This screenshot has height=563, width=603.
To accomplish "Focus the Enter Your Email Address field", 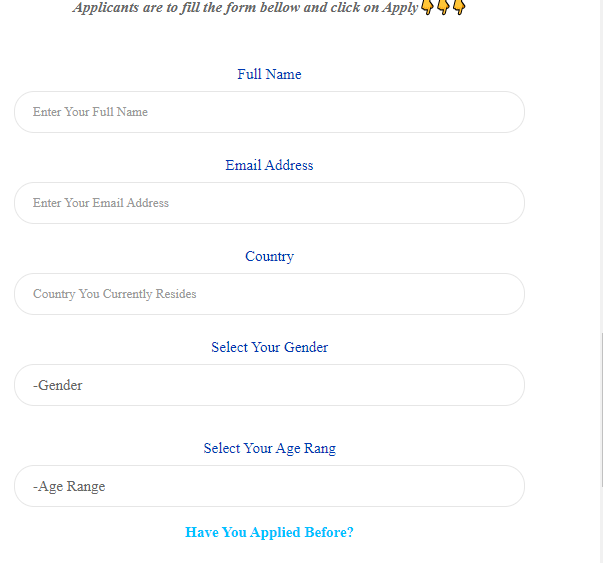I will [269, 203].
